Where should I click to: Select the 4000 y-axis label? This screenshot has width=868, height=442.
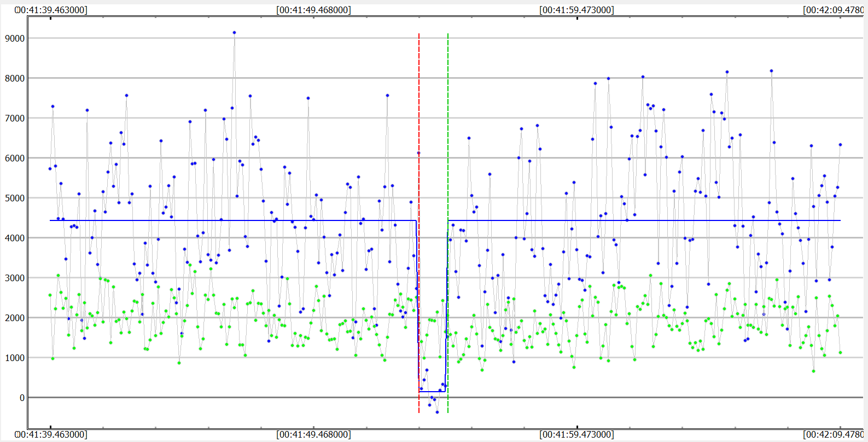pos(15,239)
